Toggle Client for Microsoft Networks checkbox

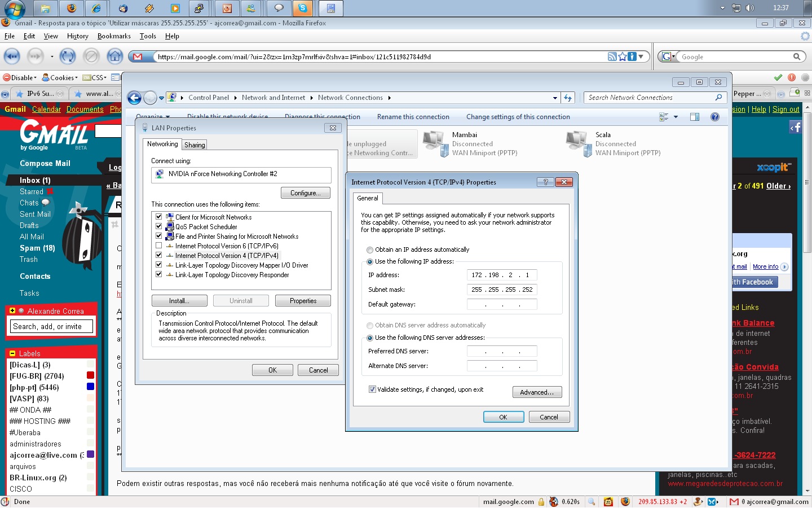click(x=159, y=217)
